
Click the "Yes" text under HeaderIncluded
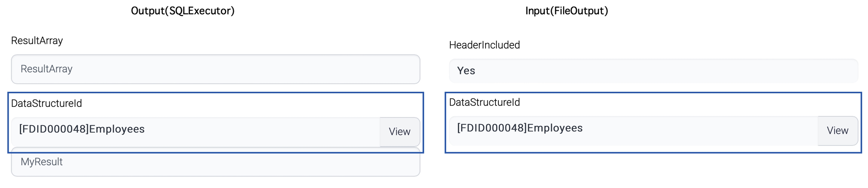click(x=466, y=71)
